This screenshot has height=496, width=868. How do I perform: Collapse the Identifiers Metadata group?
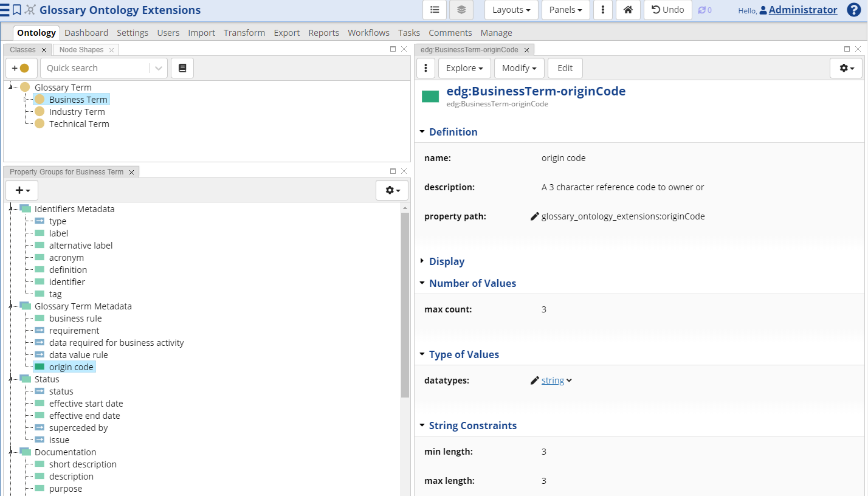pyautogui.click(x=10, y=209)
